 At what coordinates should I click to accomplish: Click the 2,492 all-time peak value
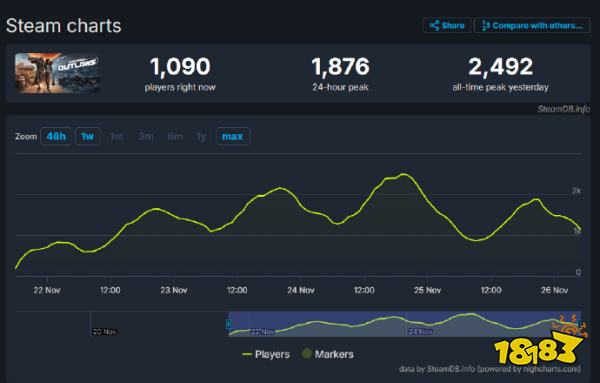tap(500, 66)
